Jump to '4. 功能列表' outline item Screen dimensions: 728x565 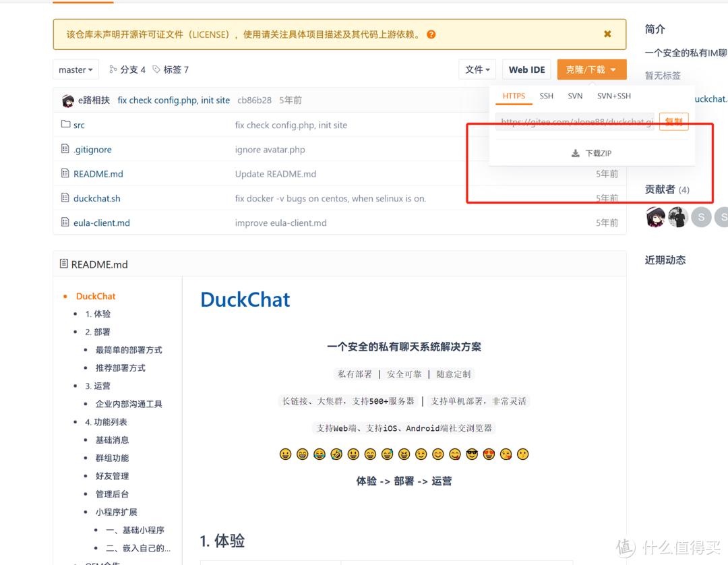[x=107, y=423]
